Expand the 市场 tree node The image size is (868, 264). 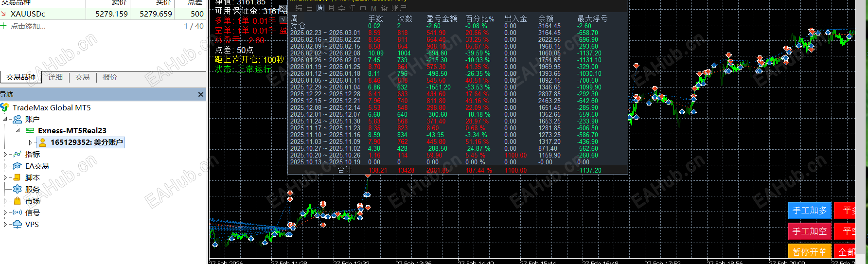point(5,201)
